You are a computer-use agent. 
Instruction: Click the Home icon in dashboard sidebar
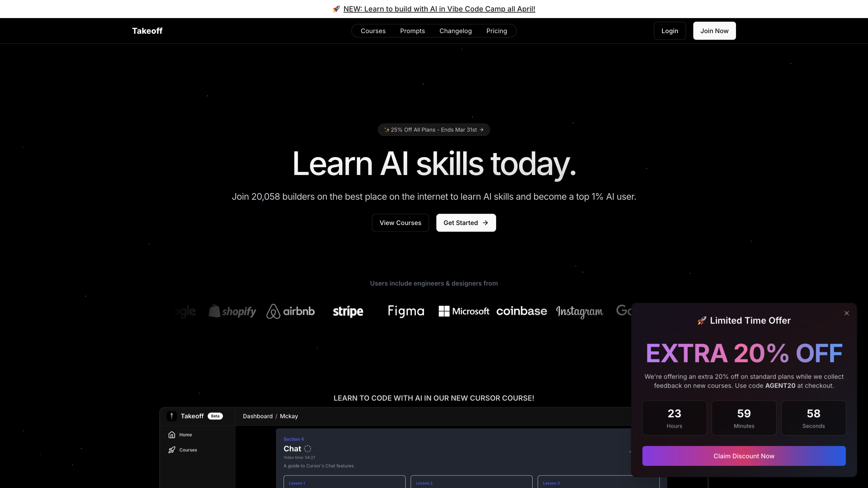click(x=171, y=434)
